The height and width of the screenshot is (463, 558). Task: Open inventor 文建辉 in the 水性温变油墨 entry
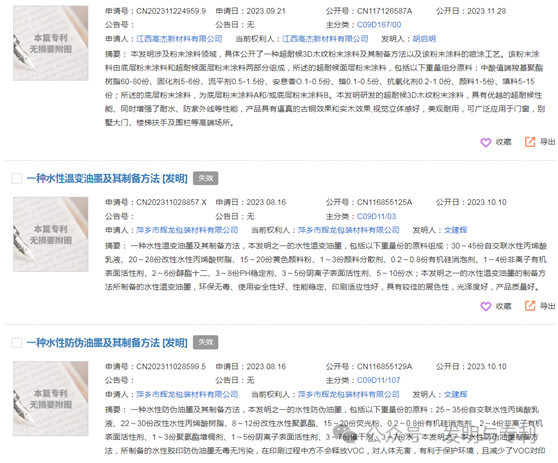tap(456, 230)
